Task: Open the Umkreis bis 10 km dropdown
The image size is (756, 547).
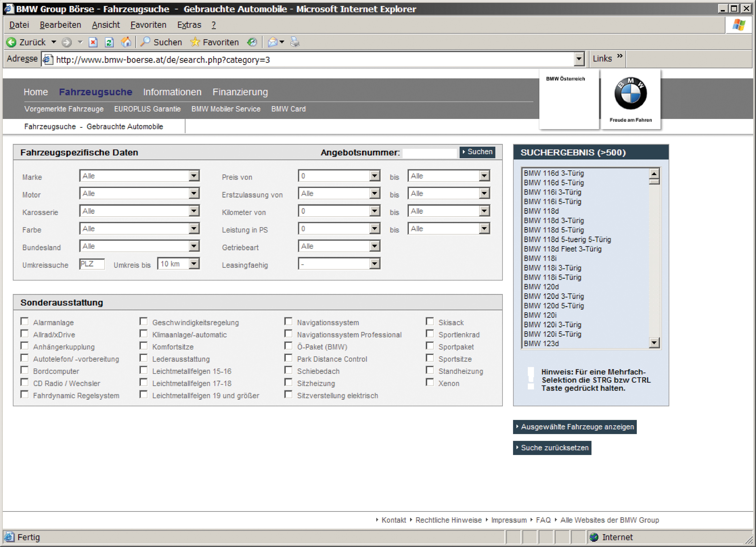Action: click(194, 264)
